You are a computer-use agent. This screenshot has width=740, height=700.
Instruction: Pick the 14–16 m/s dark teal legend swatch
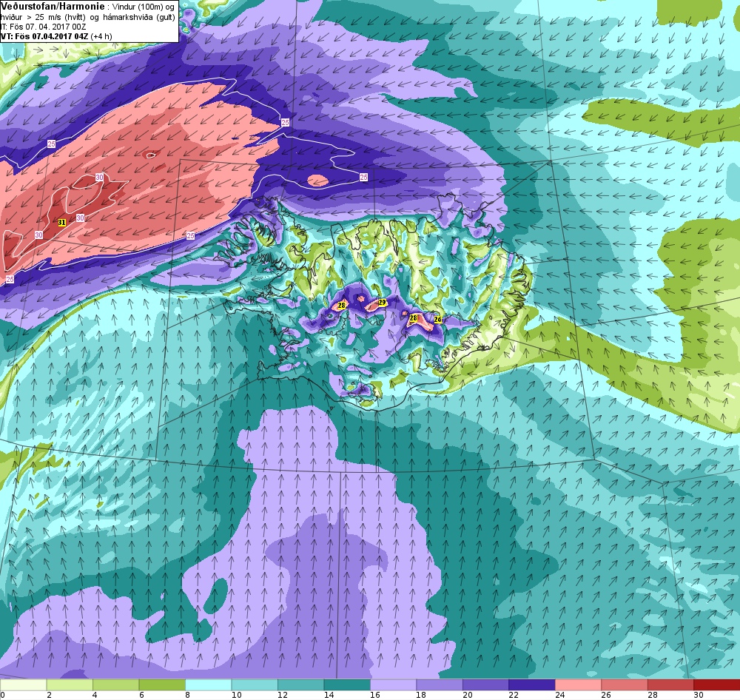(347, 684)
